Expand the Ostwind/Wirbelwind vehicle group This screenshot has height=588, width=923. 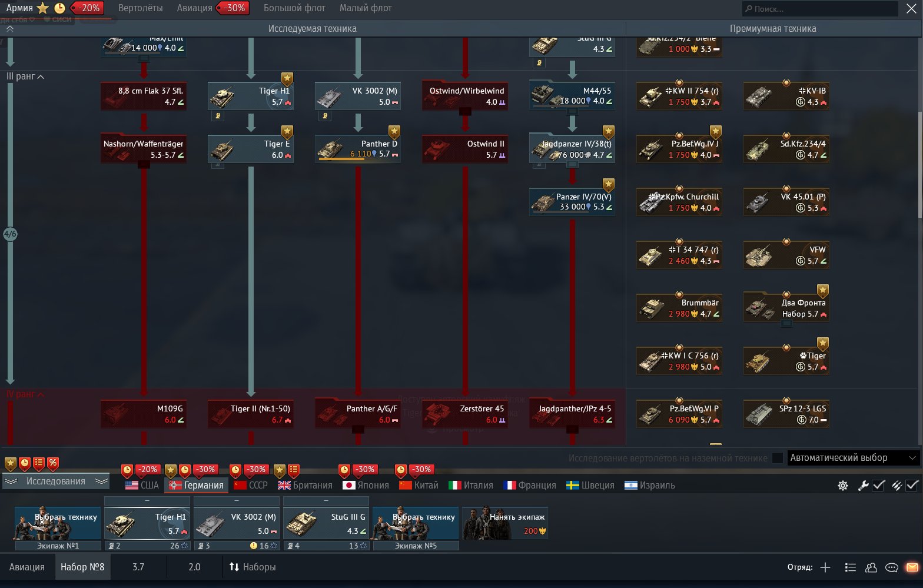pyautogui.click(x=465, y=112)
